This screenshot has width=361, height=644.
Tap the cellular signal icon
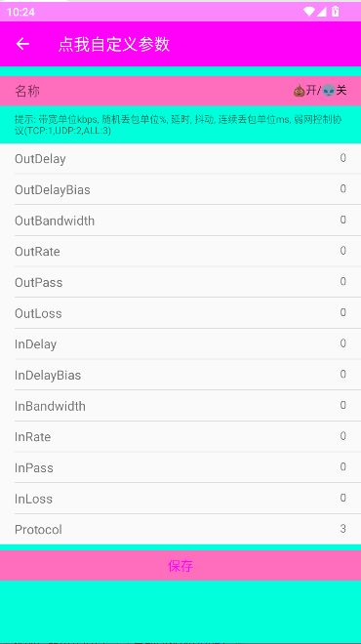[x=322, y=12]
